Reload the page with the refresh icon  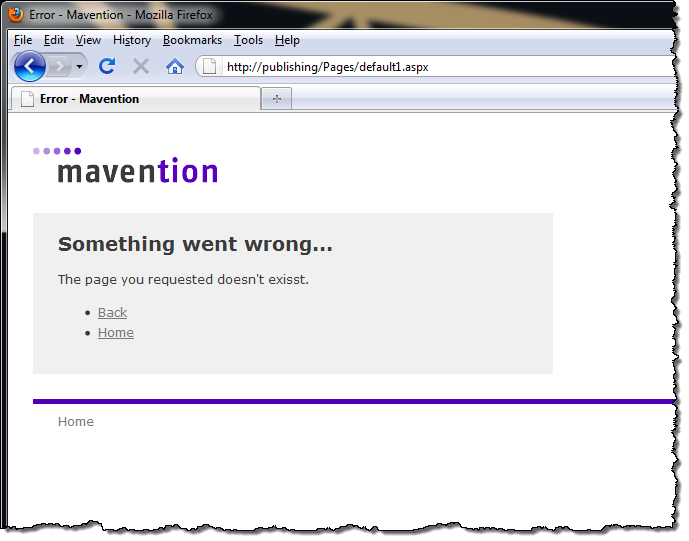pos(107,66)
